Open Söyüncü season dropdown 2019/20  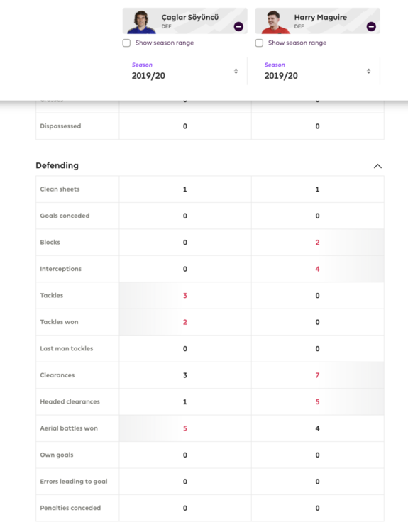tap(185, 71)
